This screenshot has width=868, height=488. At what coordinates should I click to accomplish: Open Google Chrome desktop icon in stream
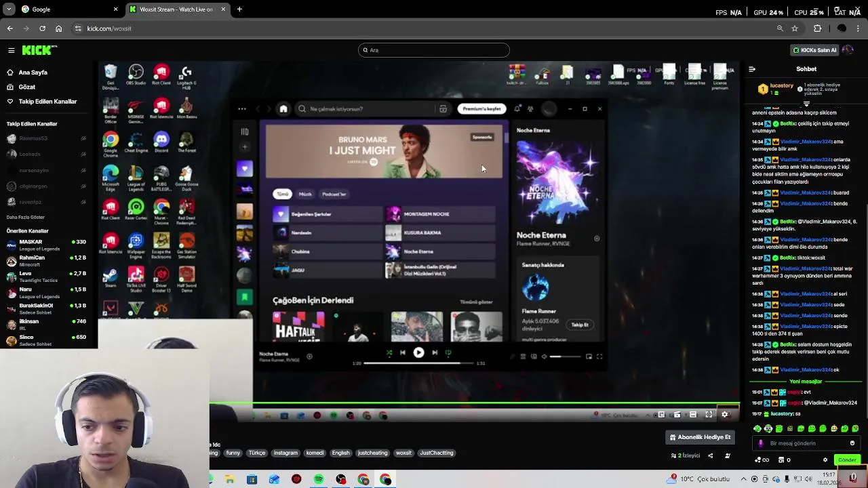pos(111,144)
